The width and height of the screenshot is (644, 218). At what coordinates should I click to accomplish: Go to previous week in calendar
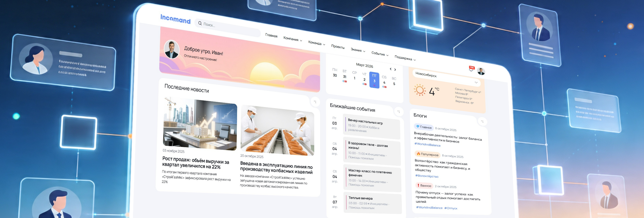(x=390, y=69)
